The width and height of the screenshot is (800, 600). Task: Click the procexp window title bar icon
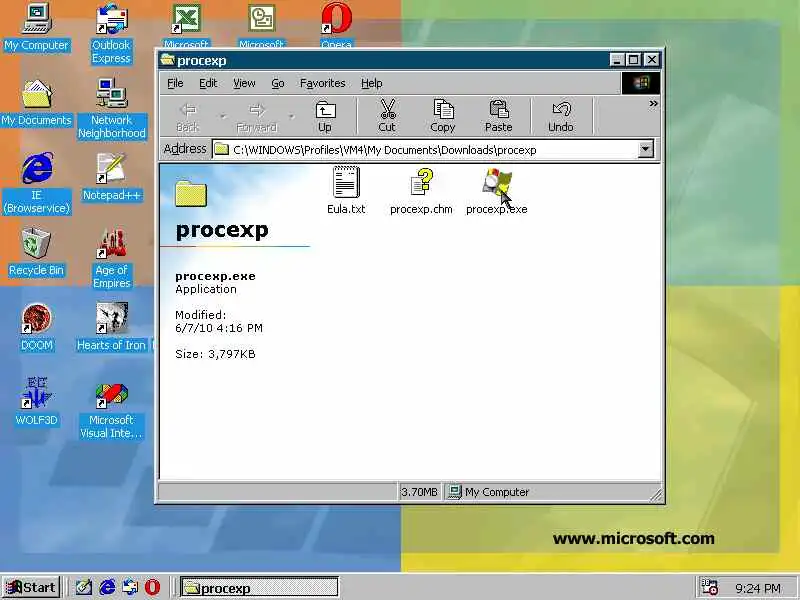coord(167,60)
